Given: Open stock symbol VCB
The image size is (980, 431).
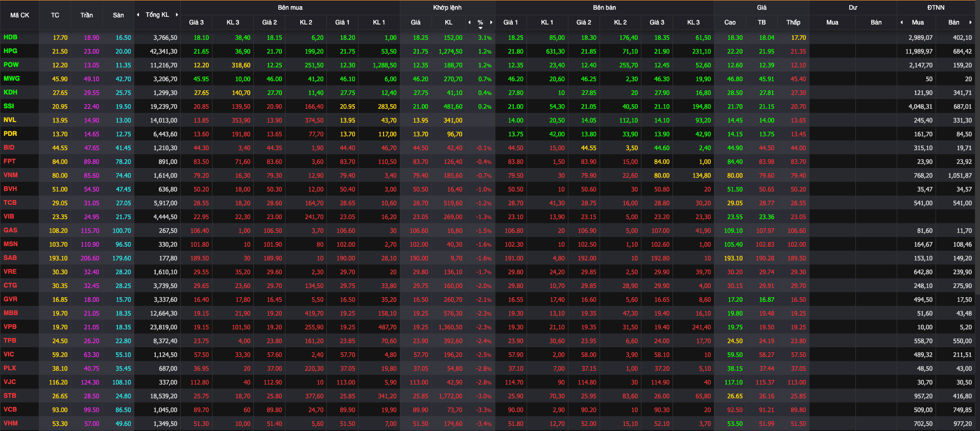Looking at the screenshot, I should (x=10, y=410).
